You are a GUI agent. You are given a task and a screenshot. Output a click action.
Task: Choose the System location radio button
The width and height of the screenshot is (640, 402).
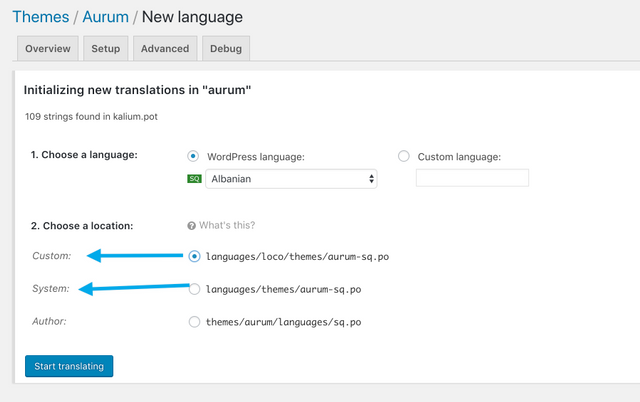click(194, 290)
